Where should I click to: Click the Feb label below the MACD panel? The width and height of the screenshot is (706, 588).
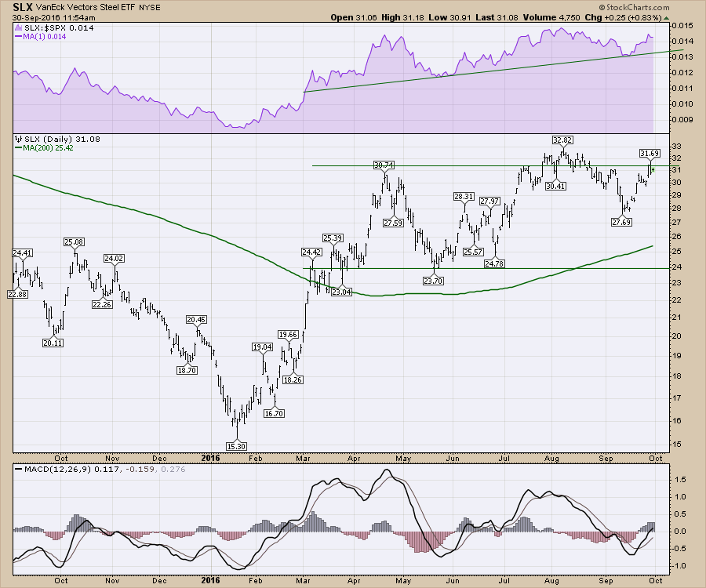pos(255,580)
